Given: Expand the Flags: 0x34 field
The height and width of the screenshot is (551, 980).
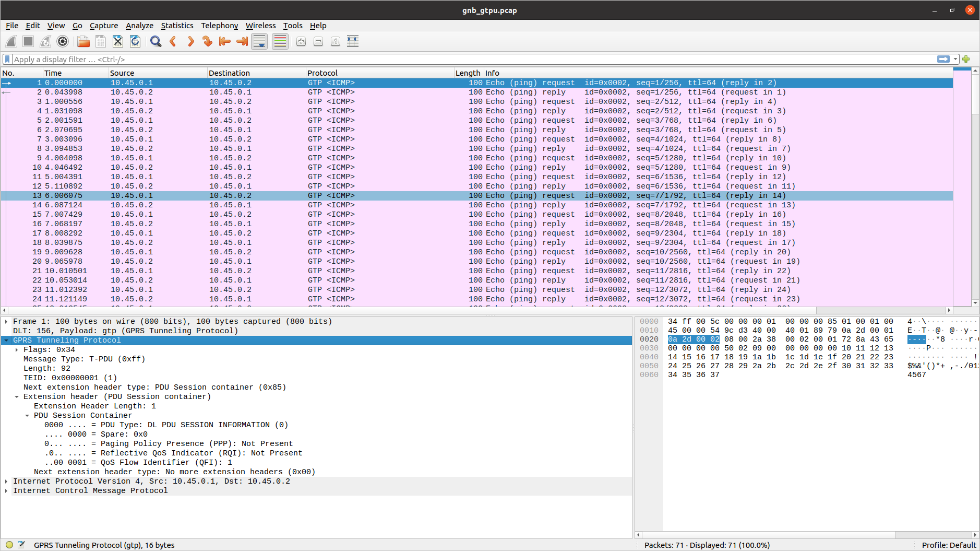Looking at the screenshot, I should point(17,350).
